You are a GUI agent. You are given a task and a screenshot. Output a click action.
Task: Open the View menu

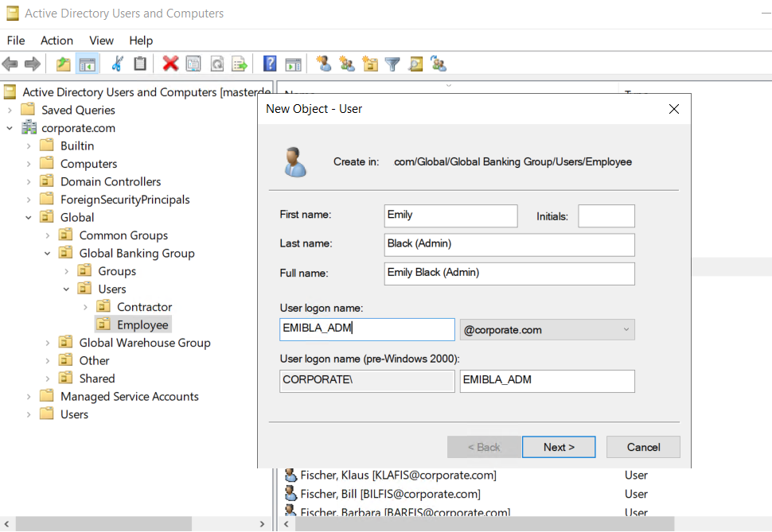(101, 41)
